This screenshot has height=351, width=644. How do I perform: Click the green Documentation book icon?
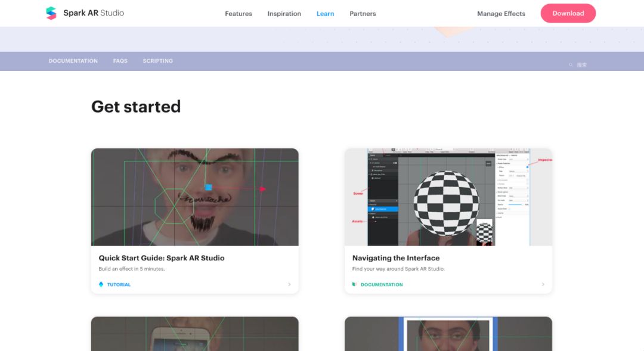pos(354,284)
